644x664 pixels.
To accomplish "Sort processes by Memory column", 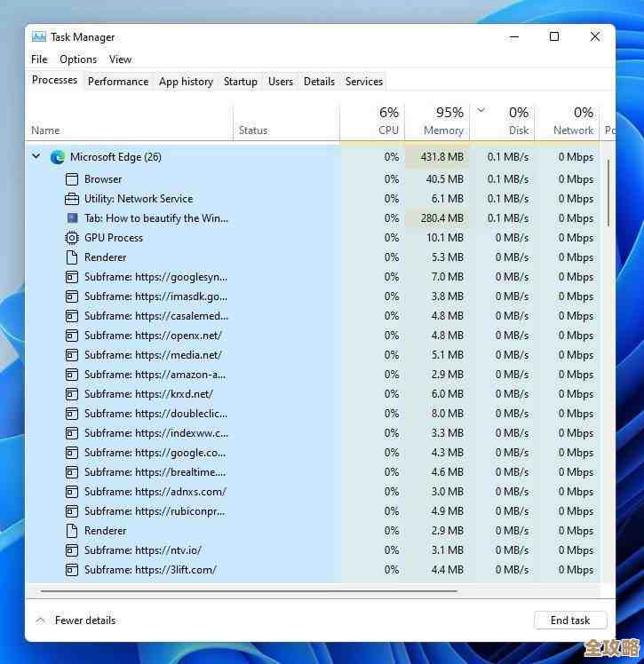I will point(437,122).
